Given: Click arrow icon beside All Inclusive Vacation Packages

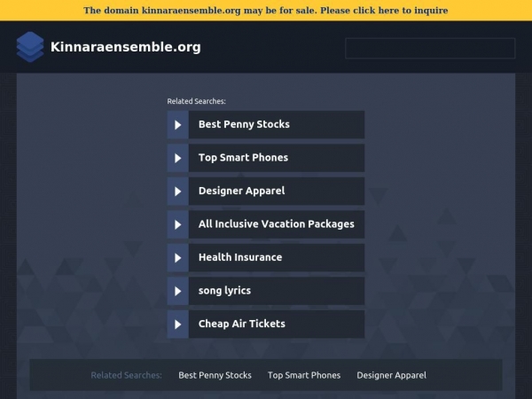Looking at the screenshot, I should [178, 224].
